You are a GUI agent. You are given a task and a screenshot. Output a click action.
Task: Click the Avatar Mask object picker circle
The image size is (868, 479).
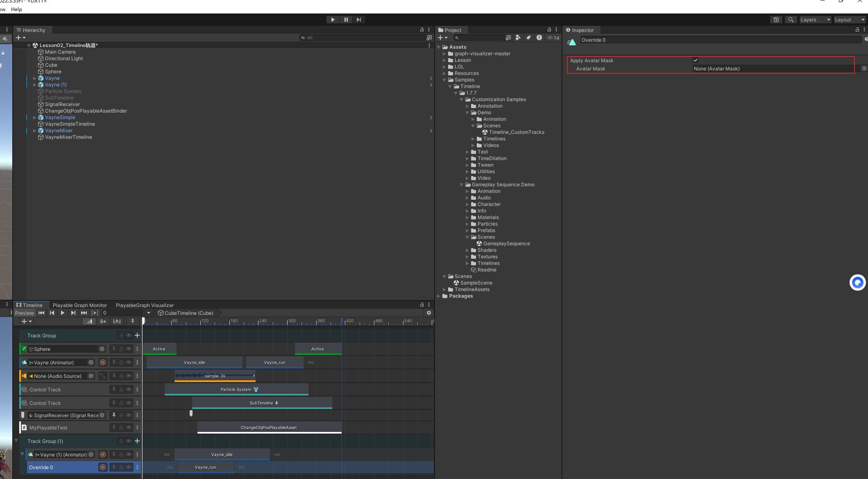click(864, 68)
